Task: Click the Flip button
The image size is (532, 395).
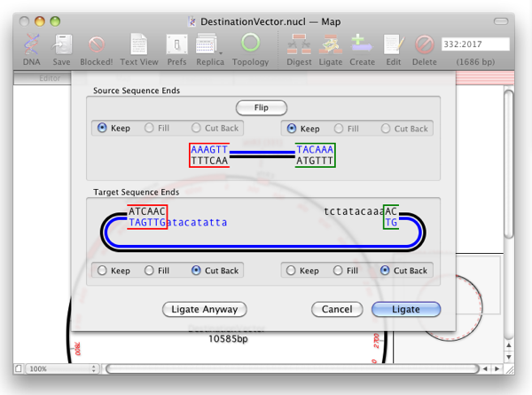Action: tap(262, 107)
